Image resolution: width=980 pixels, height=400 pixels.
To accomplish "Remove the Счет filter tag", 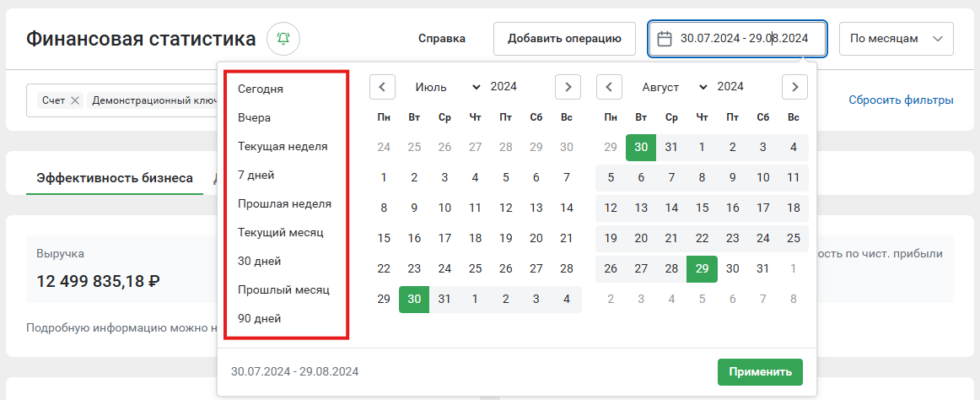I will [75, 100].
